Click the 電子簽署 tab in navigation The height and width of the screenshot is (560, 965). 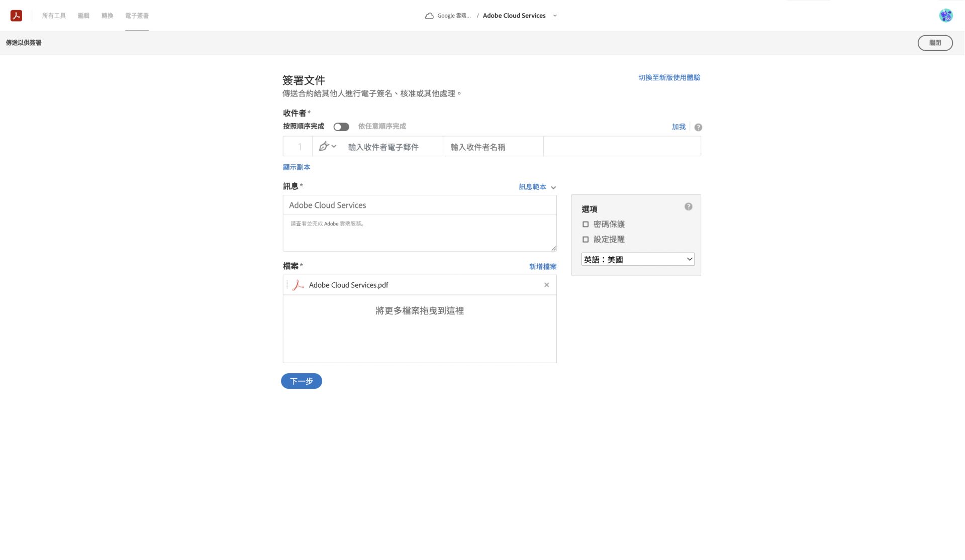pyautogui.click(x=137, y=16)
